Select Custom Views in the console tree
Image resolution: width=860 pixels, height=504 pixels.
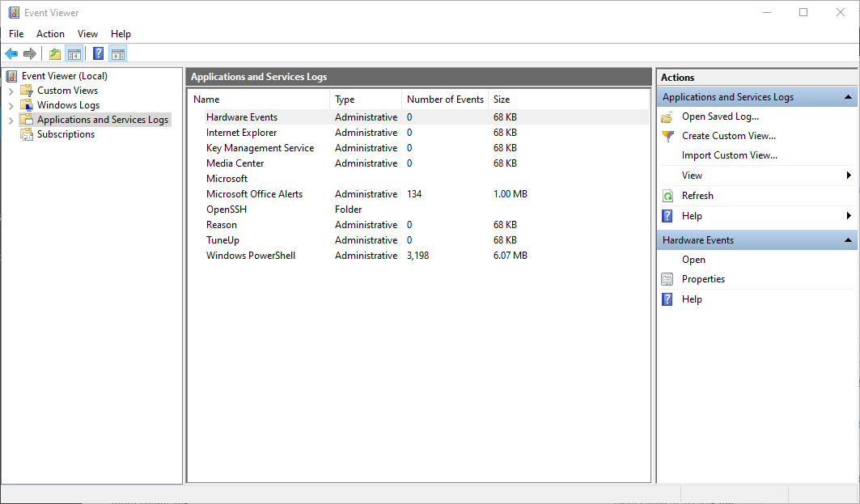click(67, 91)
